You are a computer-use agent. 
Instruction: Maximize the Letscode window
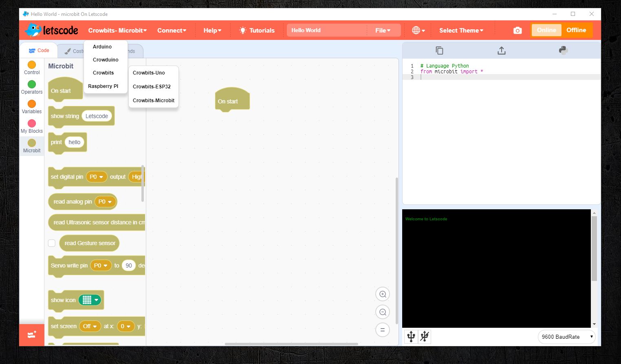click(x=573, y=14)
